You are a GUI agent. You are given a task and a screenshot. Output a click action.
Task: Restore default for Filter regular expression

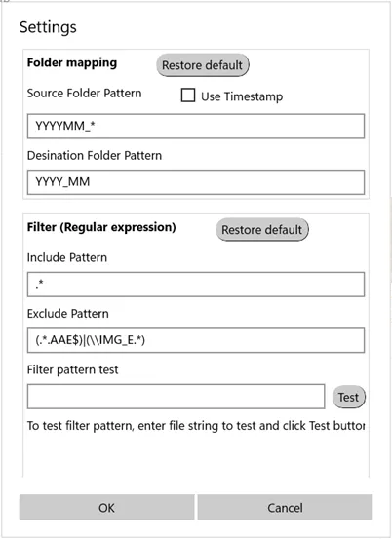pyautogui.click(x=262, y=230)
